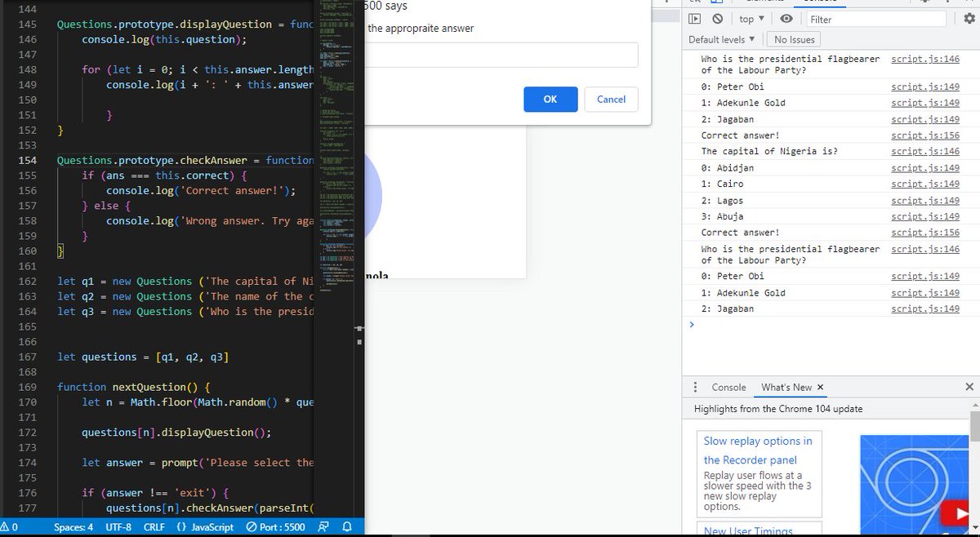Change file encoding UTF-8 in status bar
This screenshot has width=980, height=537.
point(118,526)
